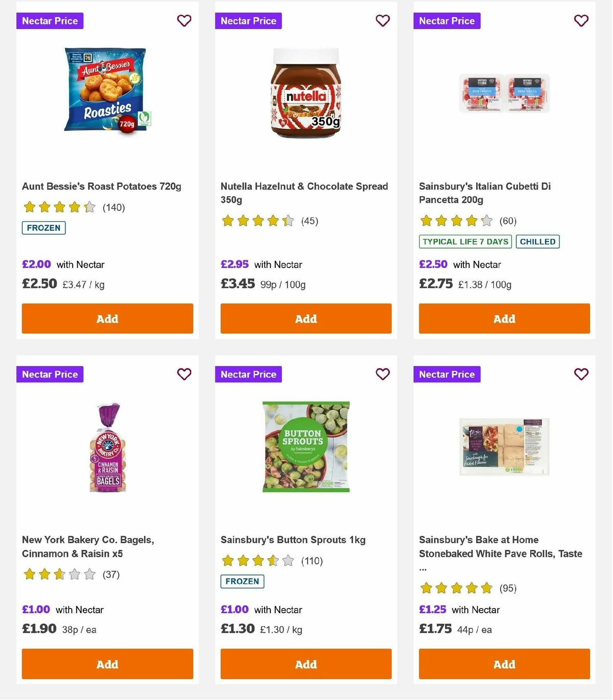The image size is (613, 700).
Task: Click the heart icon on Aunt Bessie's Roast Potatoes
Action: [x=184, y=21]
